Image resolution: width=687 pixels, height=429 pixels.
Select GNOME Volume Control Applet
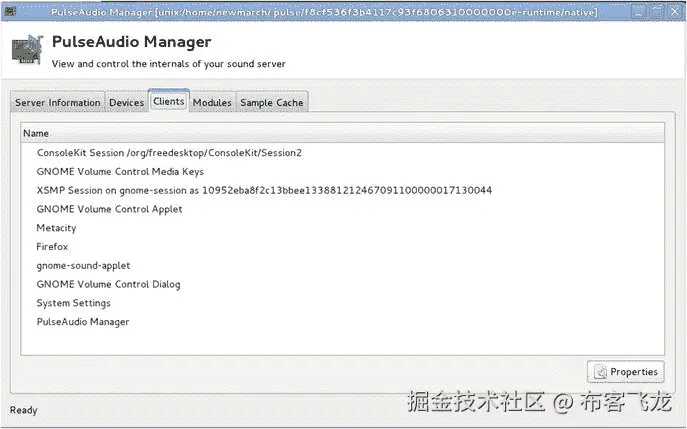coord(342,209)
